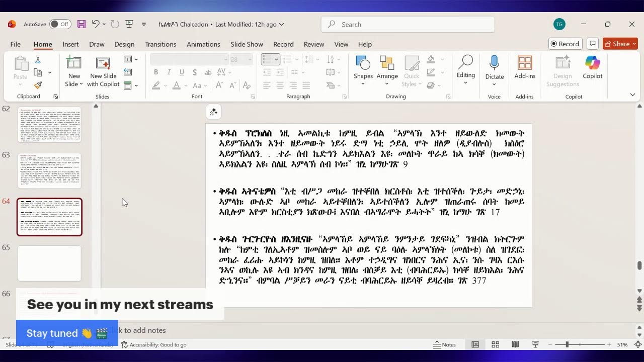Open the Slide Layout dropdown
The image size is (644, 362).
(130, 59)
